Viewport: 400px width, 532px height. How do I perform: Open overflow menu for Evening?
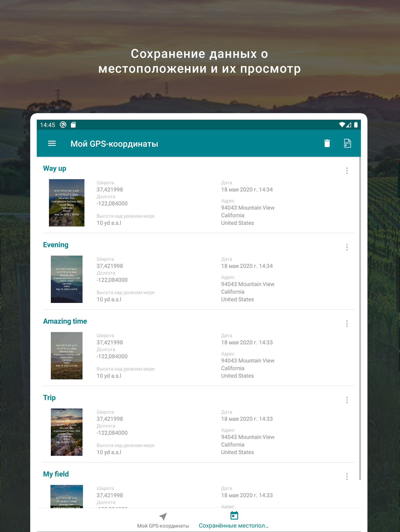(x=347, y=247)
